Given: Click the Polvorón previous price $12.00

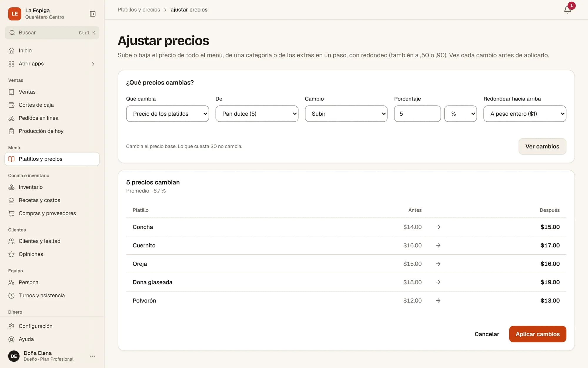Looking at the screenshot, I should 412,301.
